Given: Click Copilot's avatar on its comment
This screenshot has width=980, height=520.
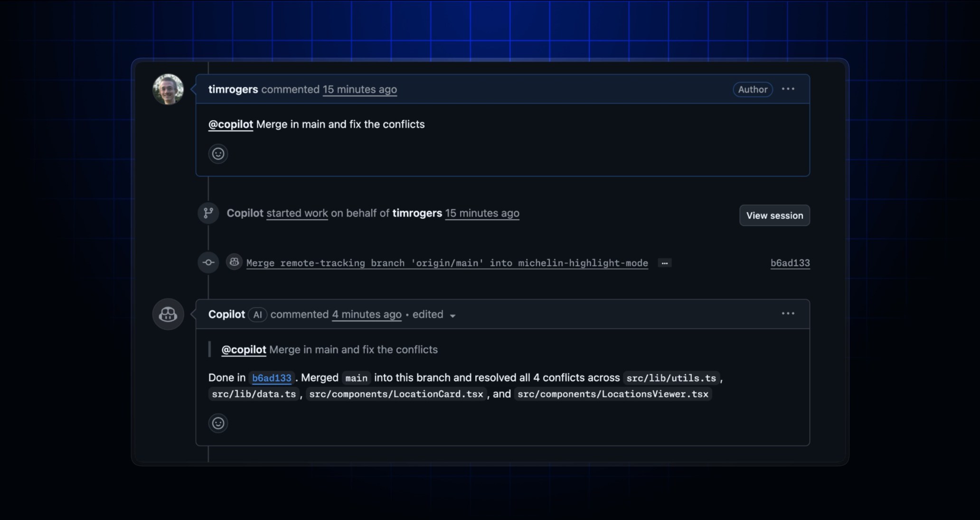Looking at the screenshot, I should click(x=168, y=314).
